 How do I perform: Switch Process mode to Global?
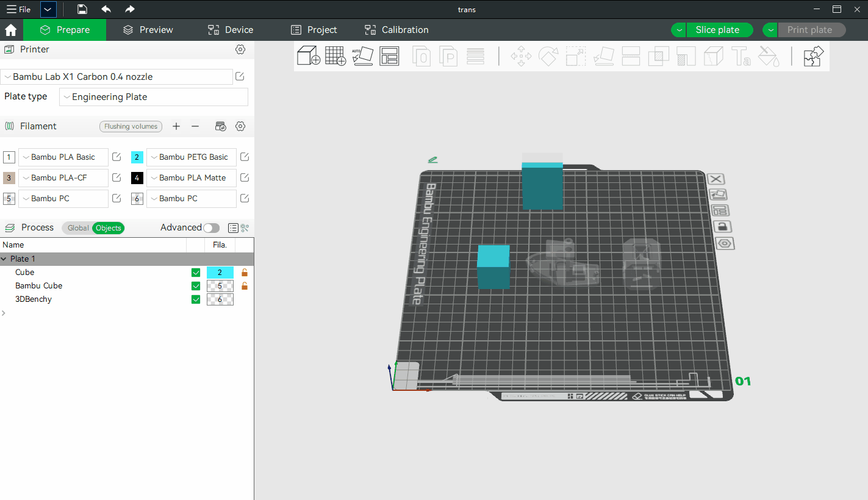coord(77,228)
